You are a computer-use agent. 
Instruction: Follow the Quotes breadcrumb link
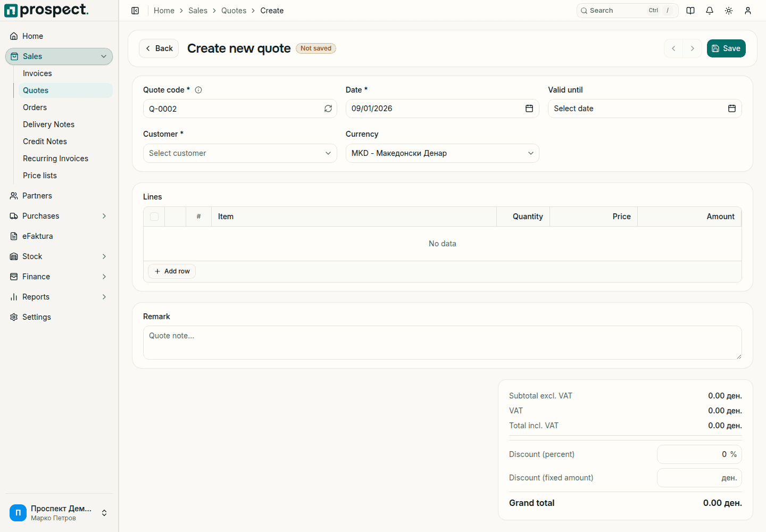click(234, 11)
